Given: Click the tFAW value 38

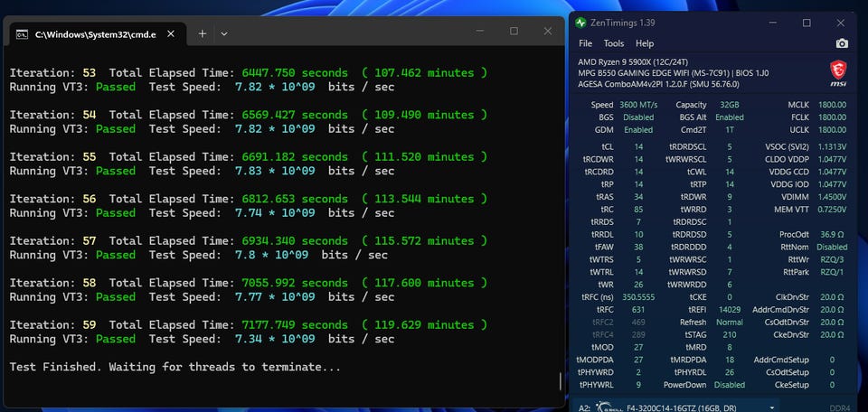Looking at the screenshot, I should click(638, 248).
